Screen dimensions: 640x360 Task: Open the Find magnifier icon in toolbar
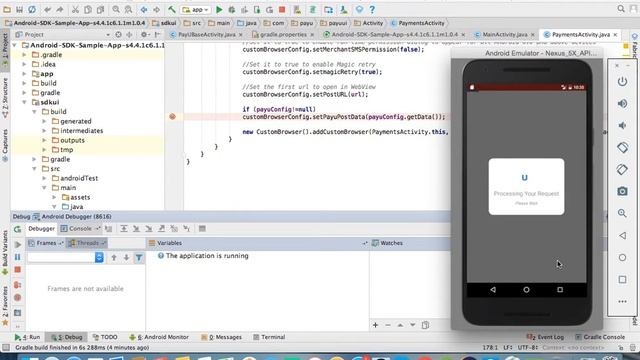pos(116,9)
